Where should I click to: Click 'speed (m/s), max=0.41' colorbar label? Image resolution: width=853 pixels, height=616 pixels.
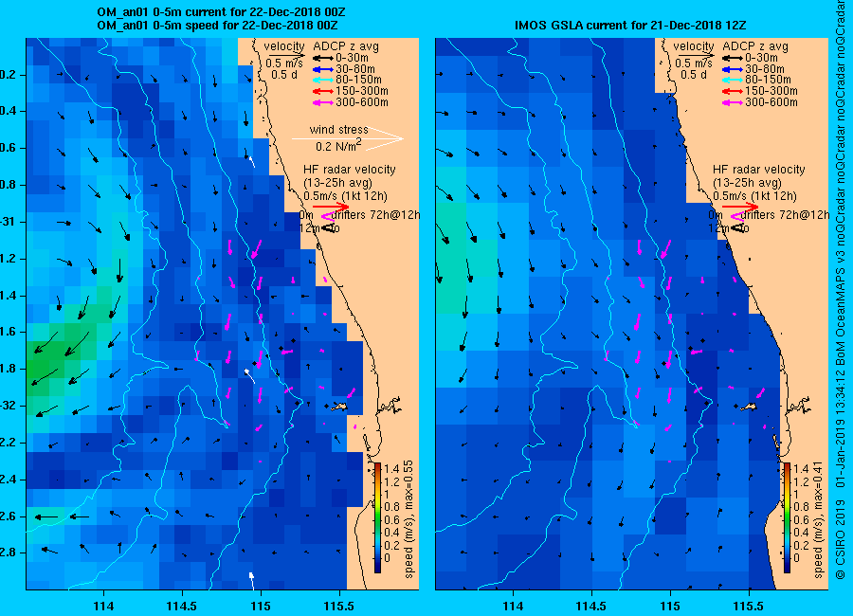point(818,518)
